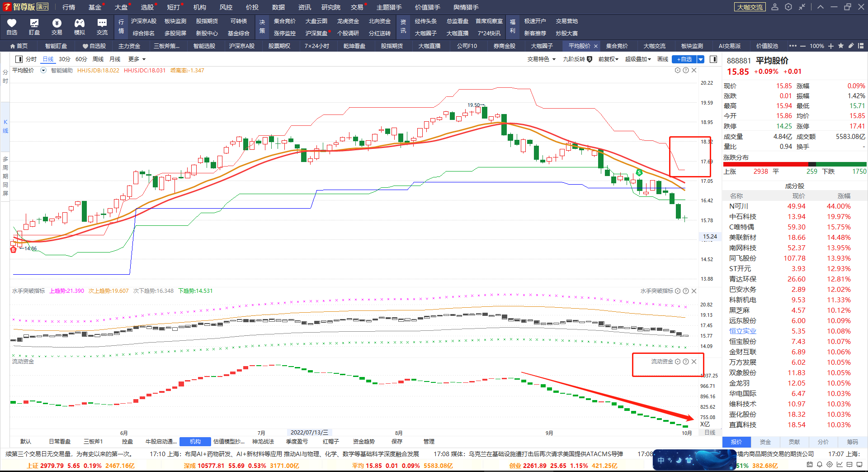868x472 pixels.
Task: Expand the 超级叠加 dropdown
Action: point(638,59)
